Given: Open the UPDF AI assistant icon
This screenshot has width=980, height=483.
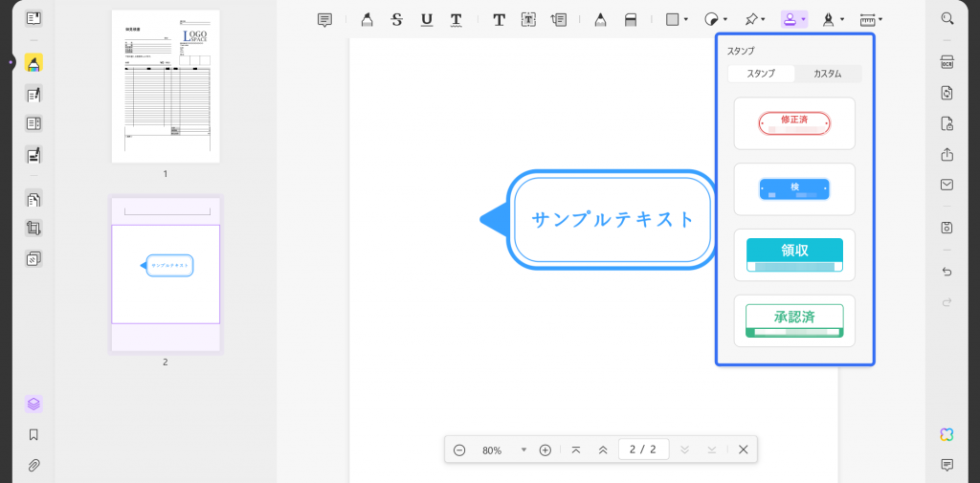Looking at the screenshot, I should [947, 435].
